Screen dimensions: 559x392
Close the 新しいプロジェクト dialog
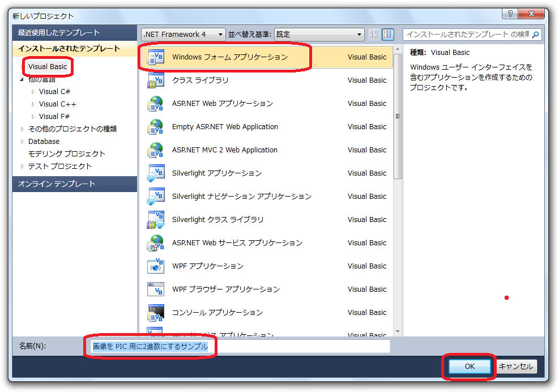(531, 14)
